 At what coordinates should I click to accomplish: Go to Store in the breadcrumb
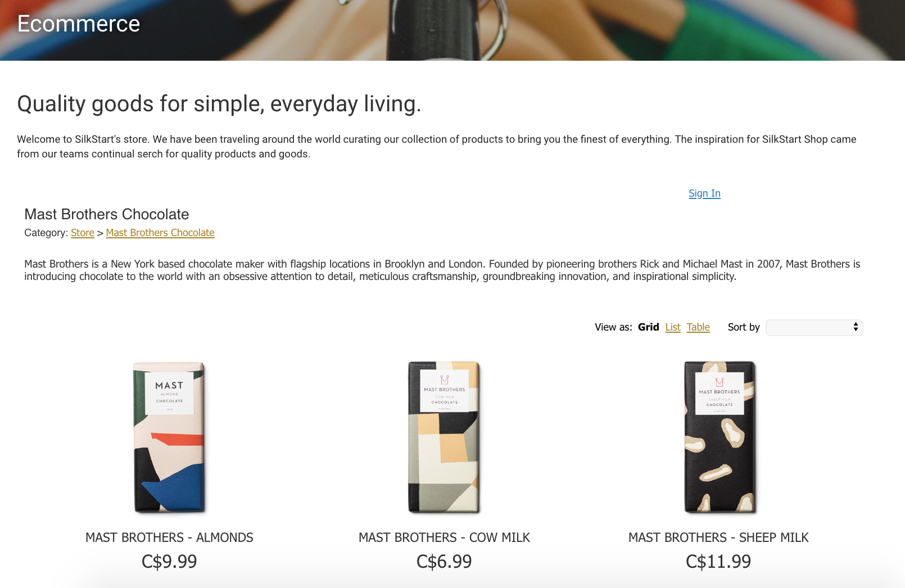(83, 233)
